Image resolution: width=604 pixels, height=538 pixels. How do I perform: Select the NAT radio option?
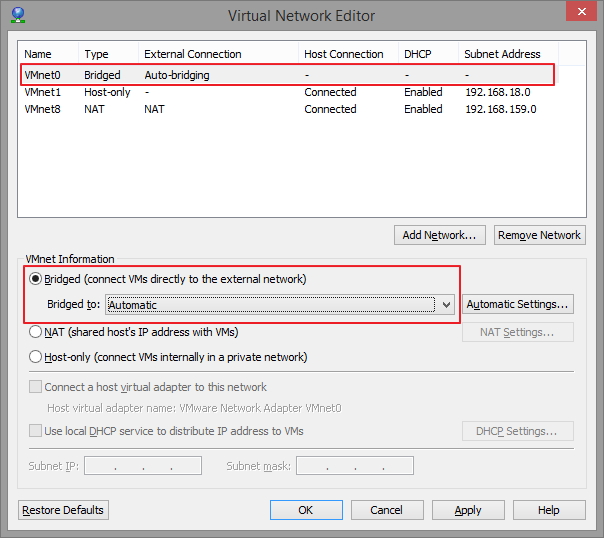[37, 332]
